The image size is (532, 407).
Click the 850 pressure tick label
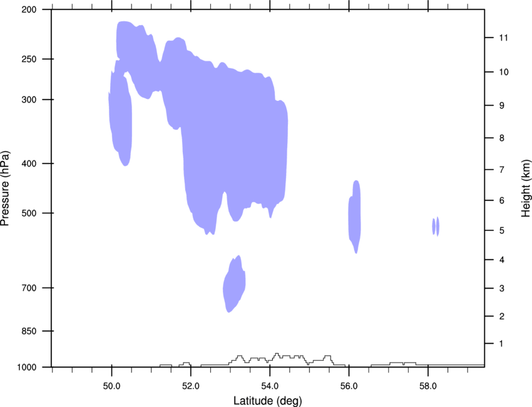coord(29,331)
